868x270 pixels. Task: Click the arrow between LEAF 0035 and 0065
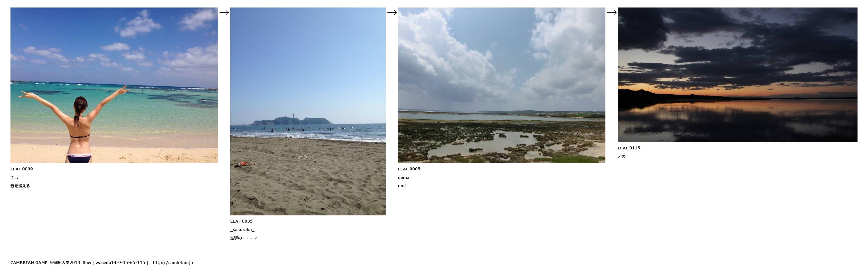(392, 13)
